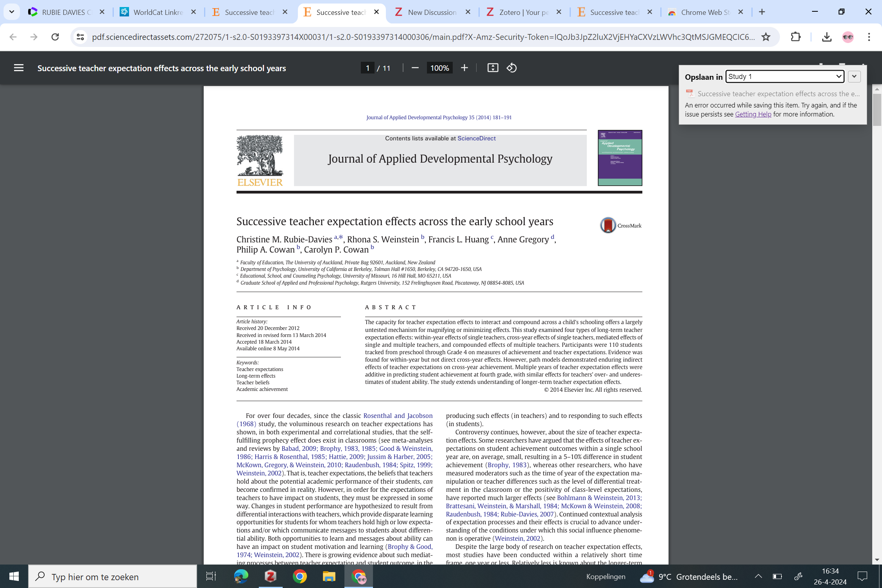Click the PDF zoom in plus button
Viewport: 882px width, 588px height.
[x=464, y=68]
